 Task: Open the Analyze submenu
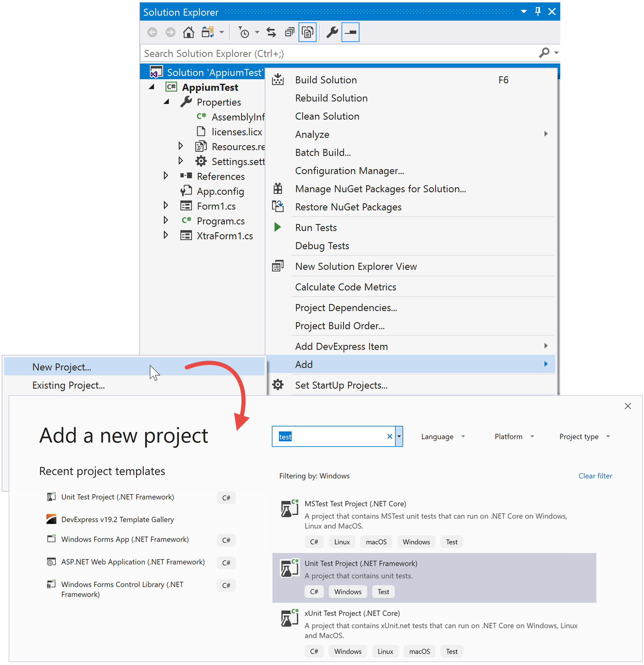(411, 134)
